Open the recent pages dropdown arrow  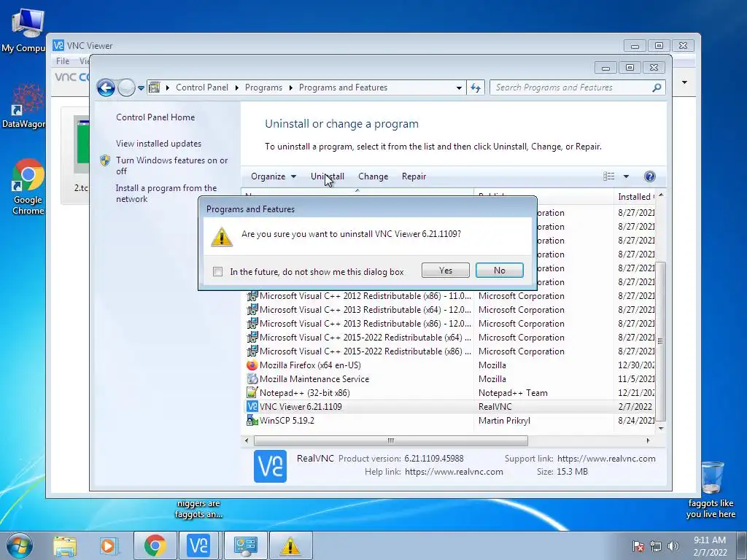(x=141, y=88)
